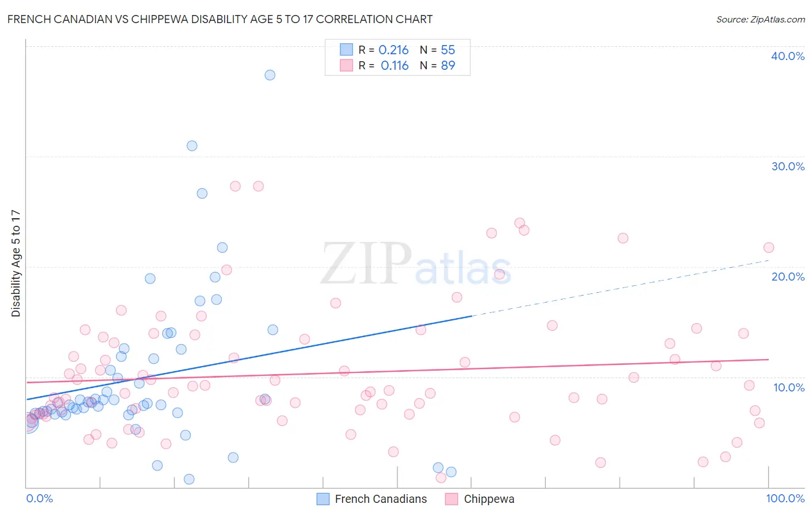Click the pink swatch beside R = 0.116
This screenshot has height=515, width=812.
[346, 65]
